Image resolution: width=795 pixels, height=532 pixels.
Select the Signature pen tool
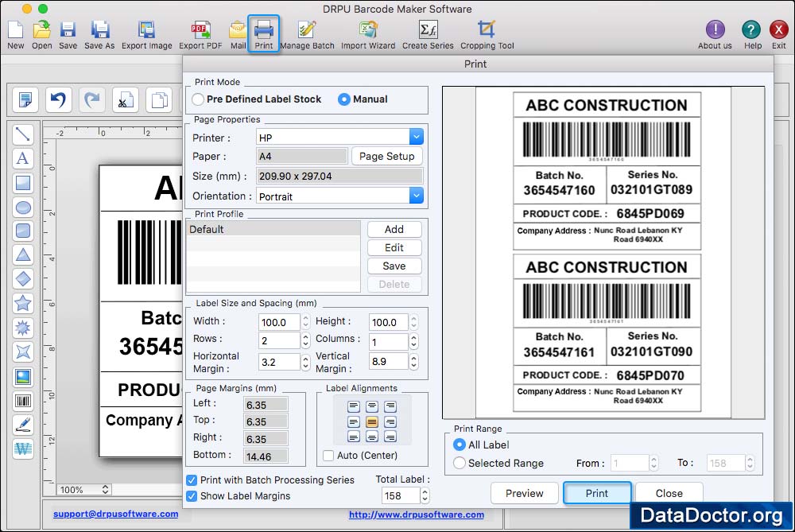tap(23, 425)
